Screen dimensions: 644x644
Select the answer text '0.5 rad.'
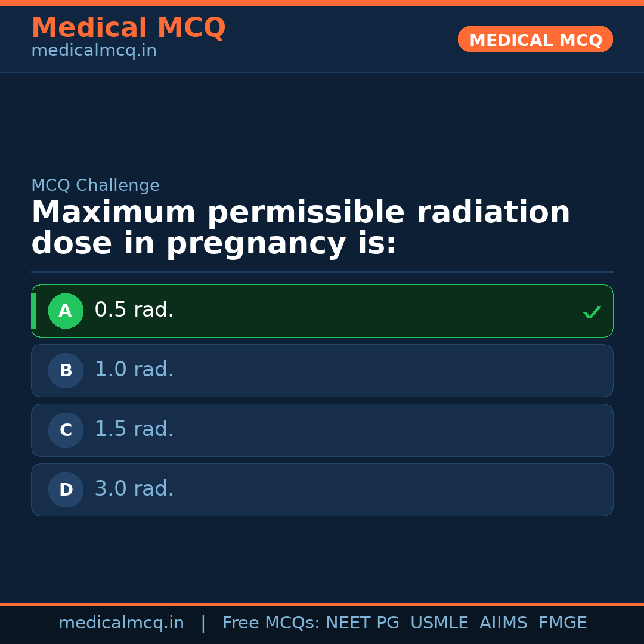pos(134,310)
